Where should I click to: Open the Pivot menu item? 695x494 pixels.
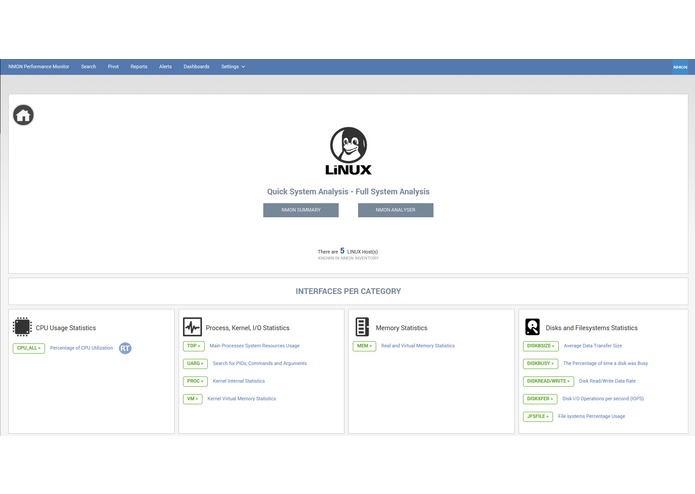(113, 67)
